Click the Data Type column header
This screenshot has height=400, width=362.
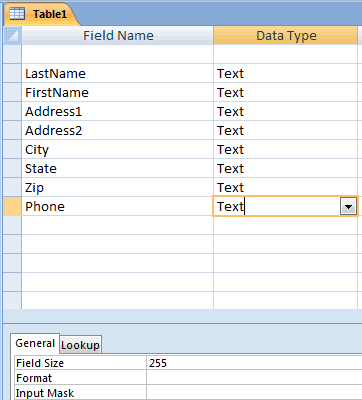[286, 36]
